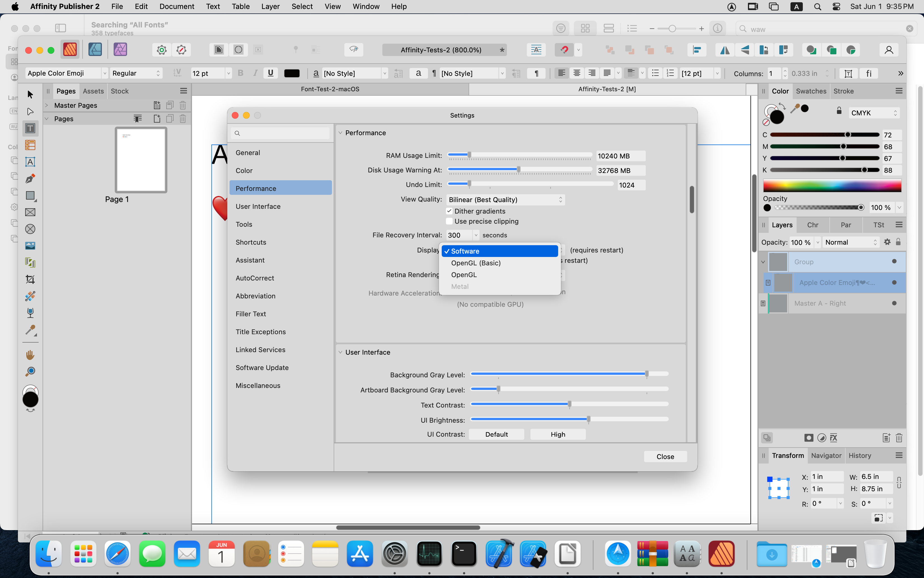Hide Apple Color Emoji layer visibility dot
Image resolution: width=924 pixels, height=578 pixels.
point(894,282)
